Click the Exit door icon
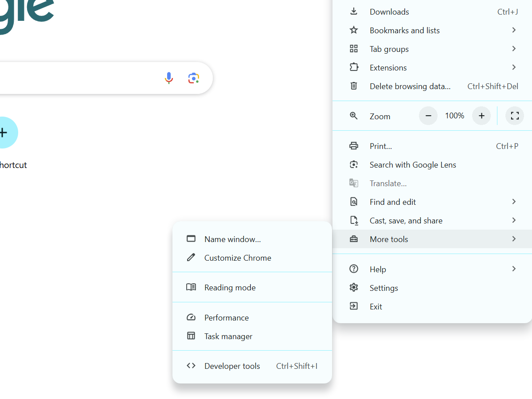The image size is (532, 399). (x=354, y=306)
